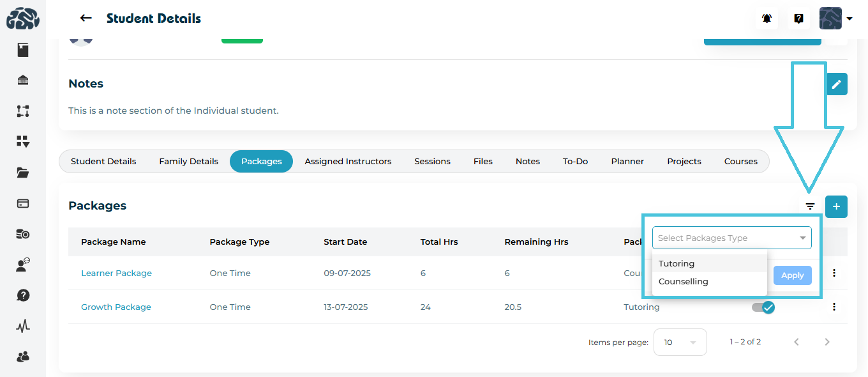Click the filter icon in Packages header
The height and width of the screenshot is (377, 868).
810,206
